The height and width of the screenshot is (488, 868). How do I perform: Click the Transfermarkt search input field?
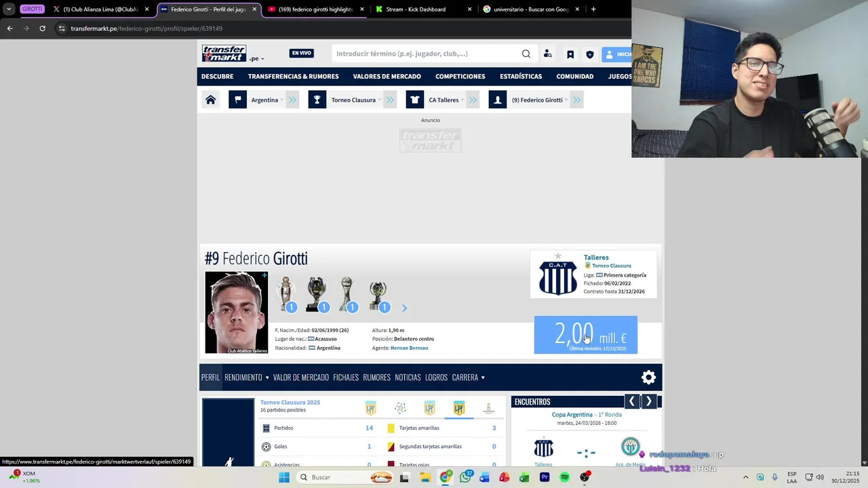click(x=425, y=54)
